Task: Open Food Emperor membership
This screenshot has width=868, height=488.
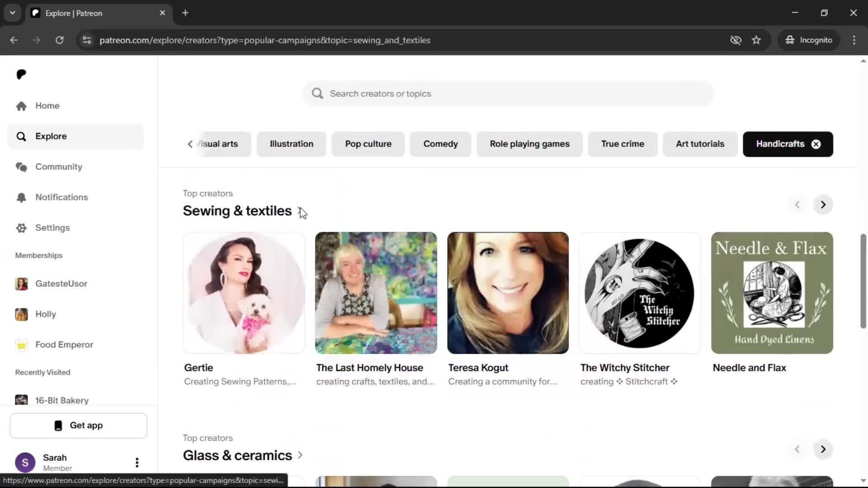Action: click(75, 345)
